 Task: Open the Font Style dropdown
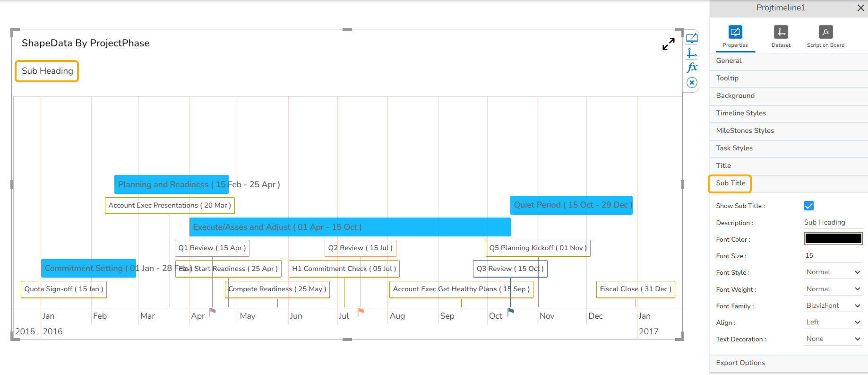click(x=833, y=272)
